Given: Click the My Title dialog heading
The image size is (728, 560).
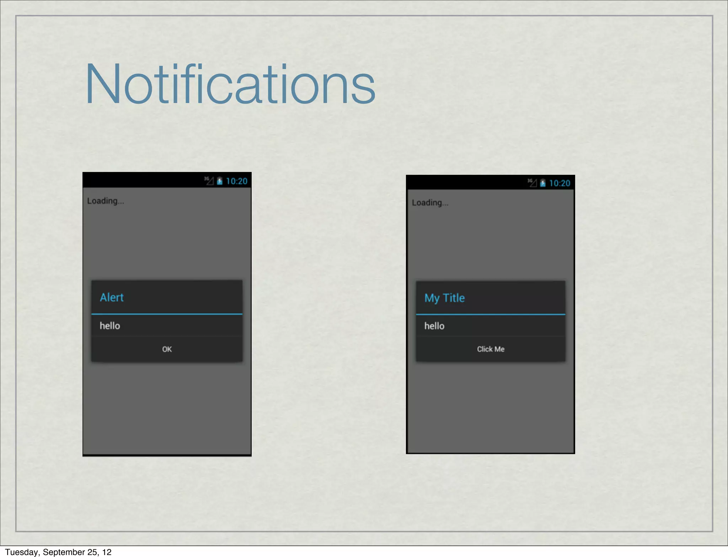Looking at the screenshot, I should 444,298.
